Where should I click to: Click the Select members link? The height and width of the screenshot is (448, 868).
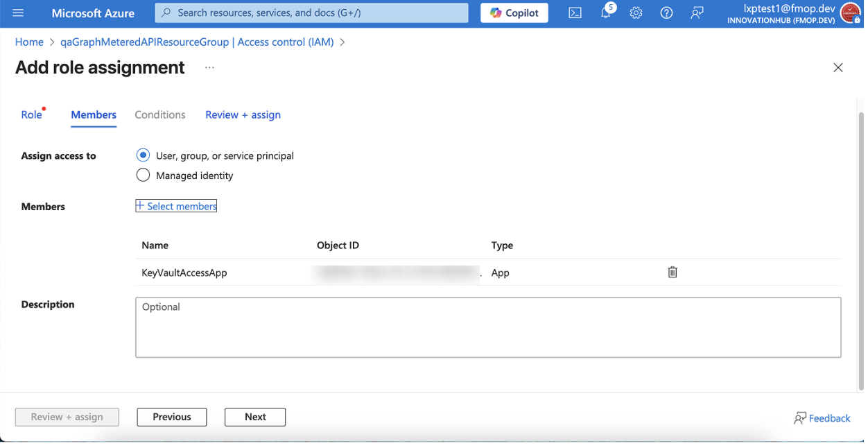(176, 206)
